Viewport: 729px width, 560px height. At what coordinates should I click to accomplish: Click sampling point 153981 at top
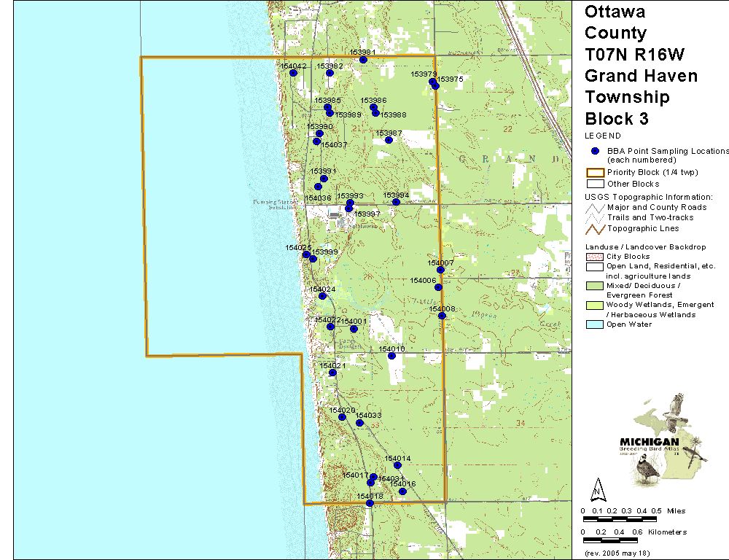(364, 60)
